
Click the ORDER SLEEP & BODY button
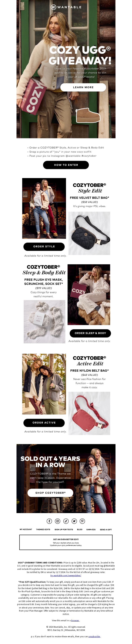point(90,333)
